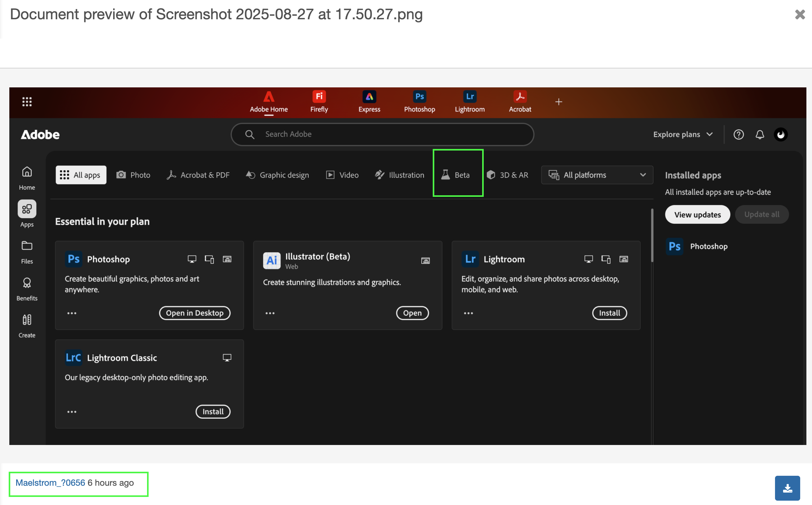Launch Firefly from the header icons
This screenshot has width=812, height=505.
(x=319, y=101)
